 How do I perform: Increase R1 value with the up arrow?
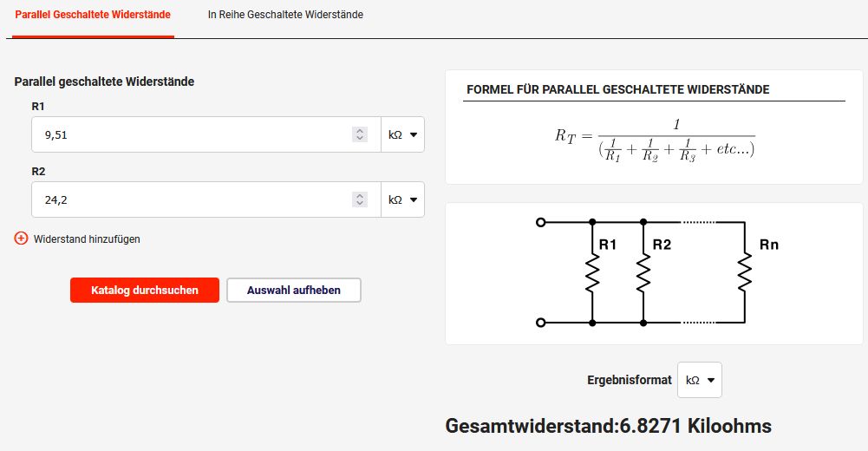pos(360,131)
